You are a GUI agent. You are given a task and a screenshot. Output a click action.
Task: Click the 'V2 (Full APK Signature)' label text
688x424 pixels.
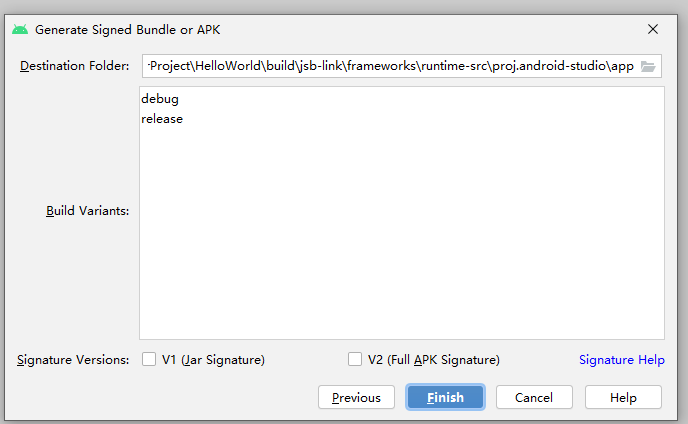[434, 360]
